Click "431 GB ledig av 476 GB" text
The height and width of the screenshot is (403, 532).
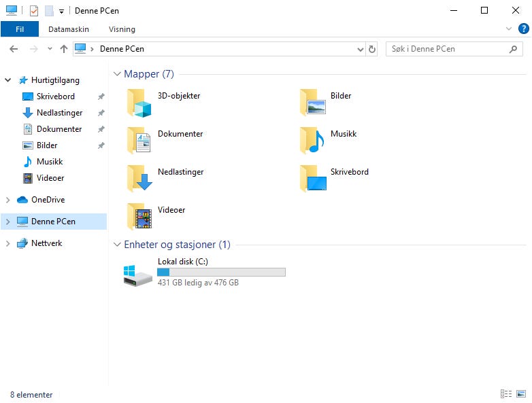198,282
